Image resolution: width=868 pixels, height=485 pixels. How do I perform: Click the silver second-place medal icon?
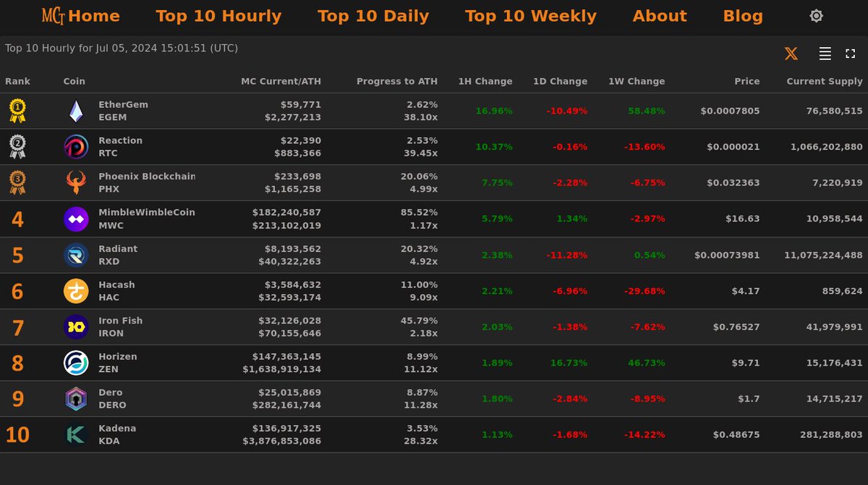point(17,147)
